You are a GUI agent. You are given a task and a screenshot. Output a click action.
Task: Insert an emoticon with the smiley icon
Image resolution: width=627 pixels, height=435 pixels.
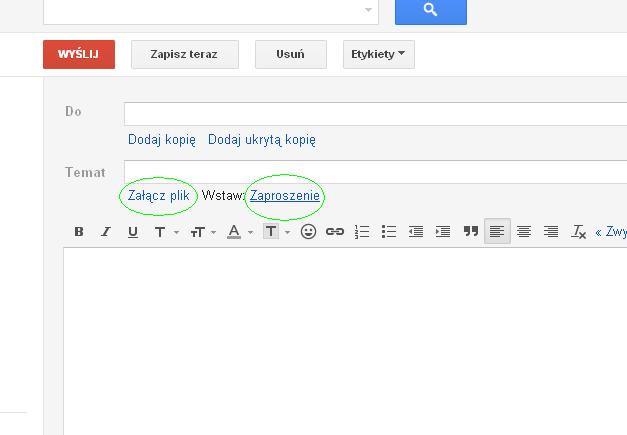308,231
